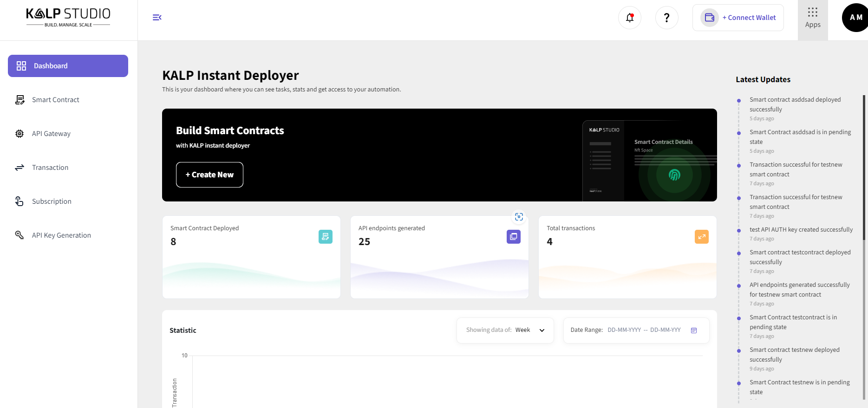Go to API Gateway in the sidebar
The height and width of the screenshot is (408, 868).
pos(51,134)
